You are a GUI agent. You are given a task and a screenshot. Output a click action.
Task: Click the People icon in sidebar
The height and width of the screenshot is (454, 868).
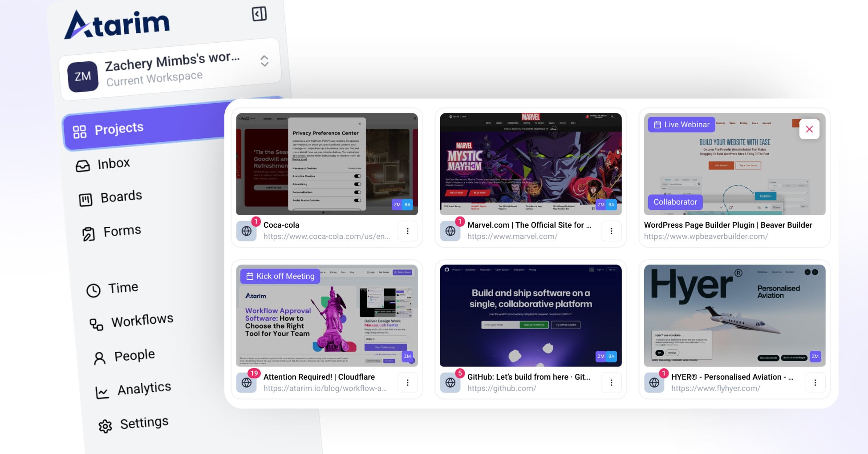point(100,358)
